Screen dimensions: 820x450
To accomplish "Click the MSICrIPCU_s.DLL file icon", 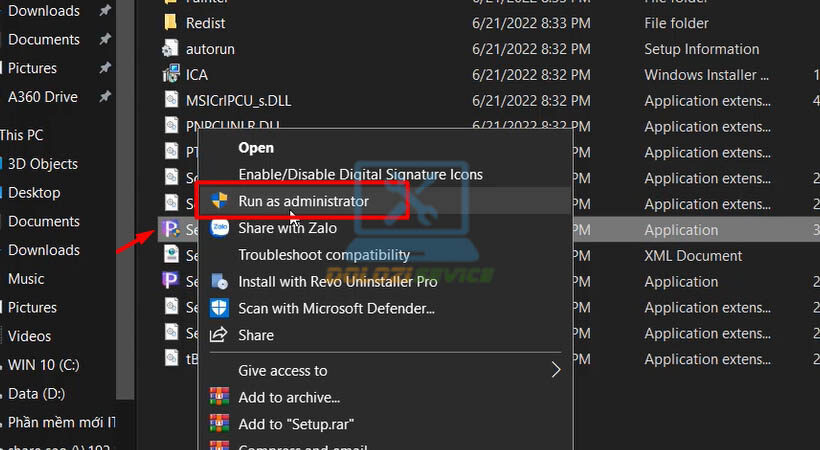I will click(x=171, y=100).
